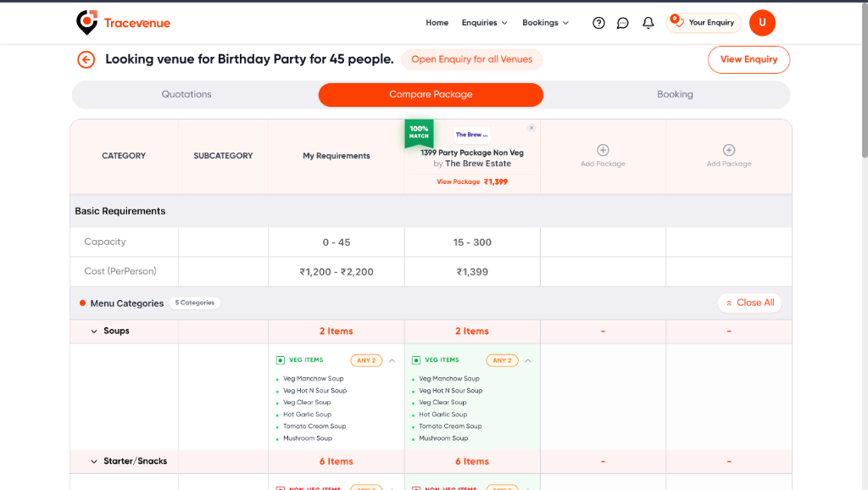868x490 pixels.
Task: Click the 15 - 300 capacity cell
Action: (472, 242)
